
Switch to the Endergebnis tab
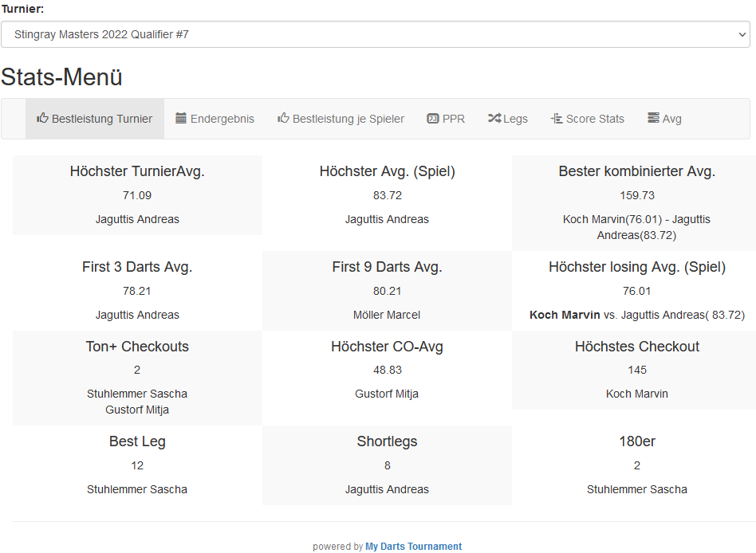(x=222, y=119)
